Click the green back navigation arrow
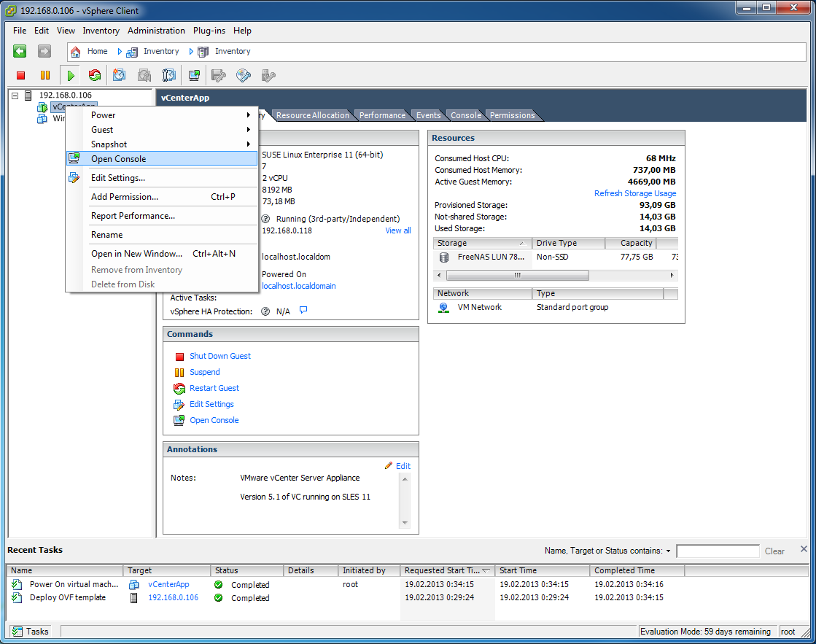The width and height of the screenshot is (816, 644). [20, 51]
